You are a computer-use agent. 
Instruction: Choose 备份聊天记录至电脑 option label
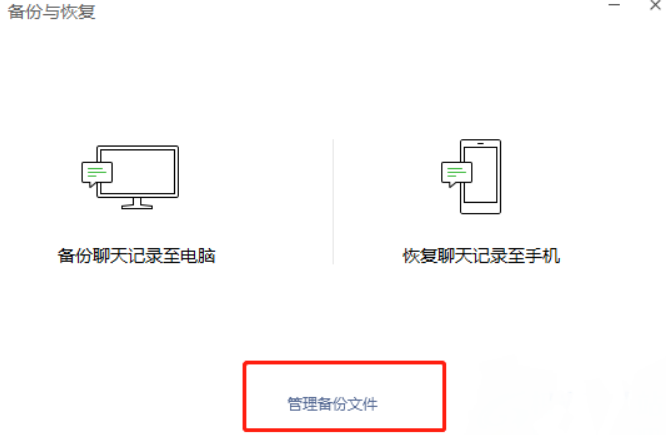pos(136,256)
